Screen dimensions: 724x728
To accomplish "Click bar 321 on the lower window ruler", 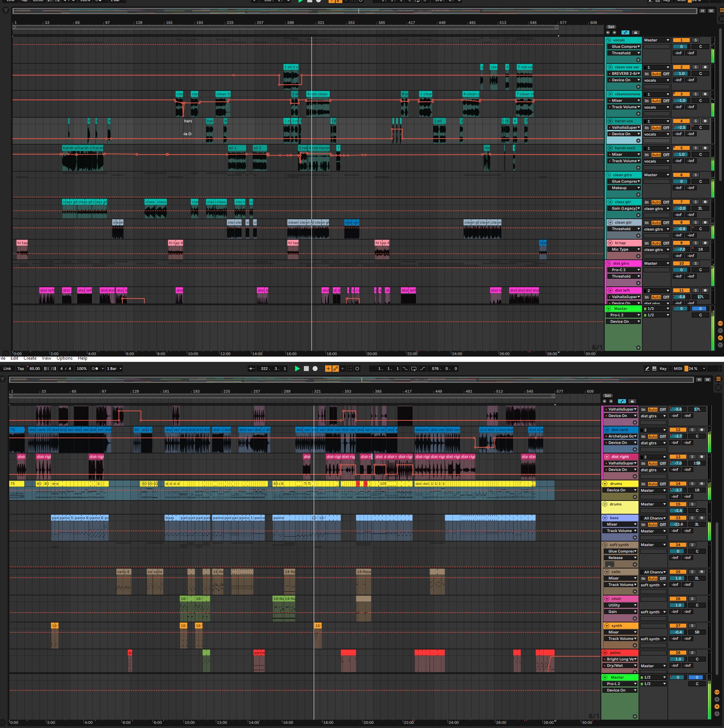I will pos(317,391).
